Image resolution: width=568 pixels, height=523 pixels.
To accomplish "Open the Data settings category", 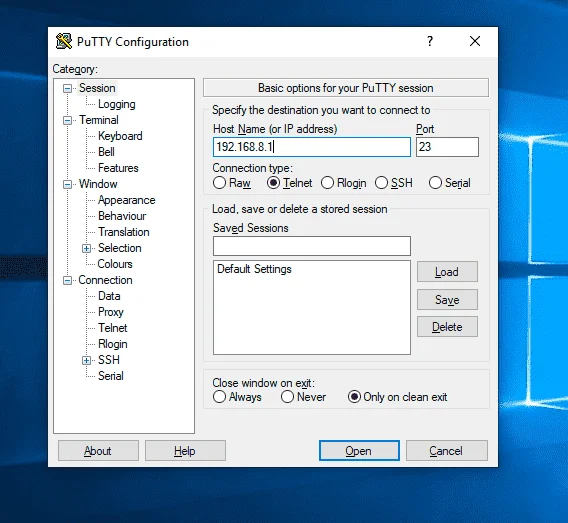I will coord(109,296).
